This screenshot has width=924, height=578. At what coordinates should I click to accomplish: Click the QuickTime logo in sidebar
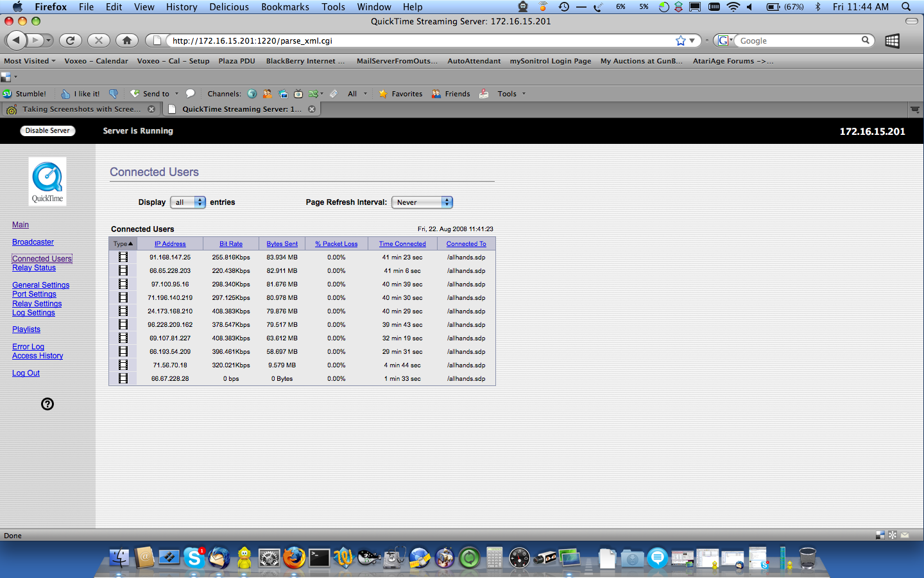pyautogui.click(x=47, y=181)
